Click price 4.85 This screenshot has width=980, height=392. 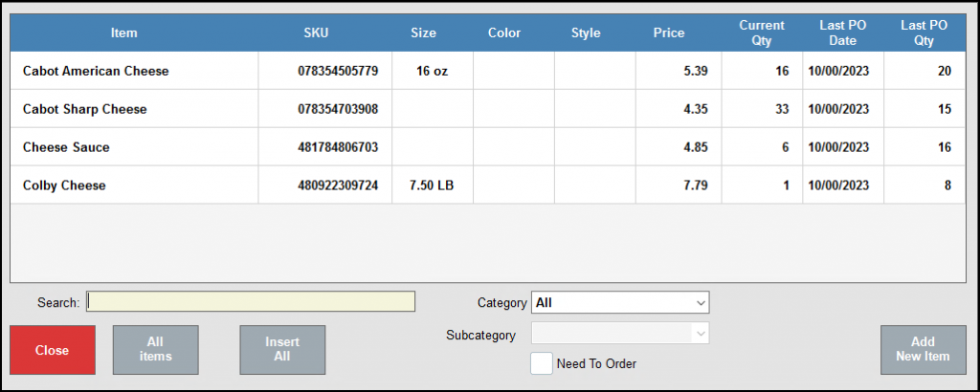tap(696, 147)
